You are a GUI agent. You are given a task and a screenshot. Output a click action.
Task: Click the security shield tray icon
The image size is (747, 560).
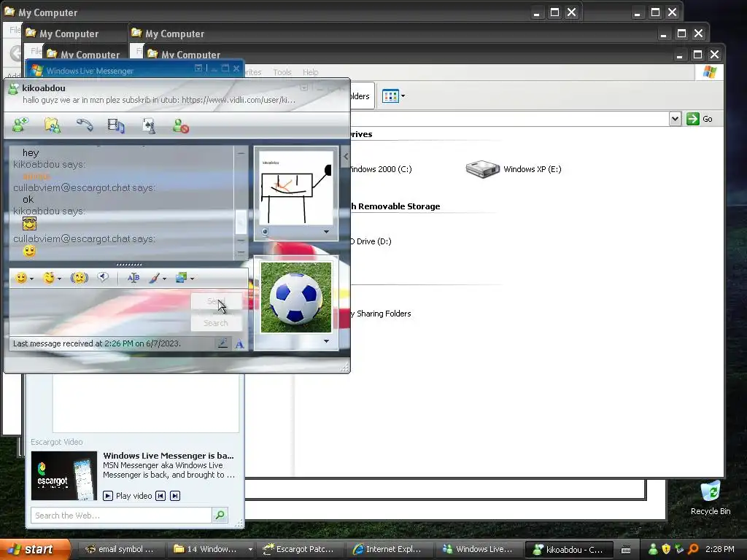[x=666, y=549]
